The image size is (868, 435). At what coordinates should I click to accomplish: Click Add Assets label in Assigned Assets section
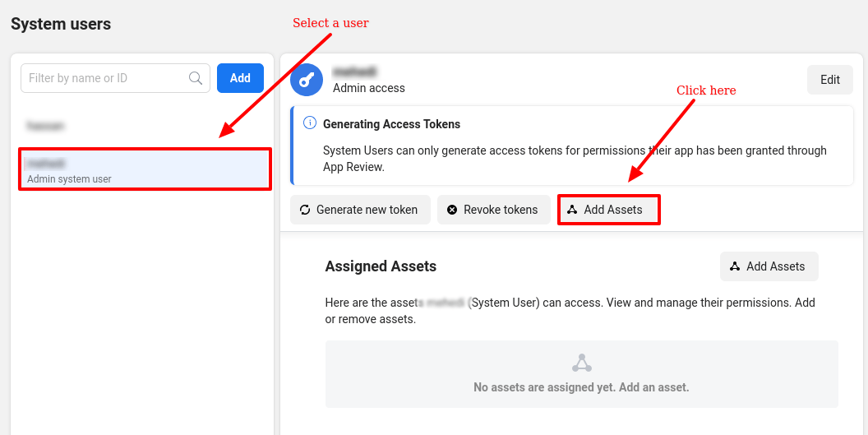pyautogui.click(x=776, y=266)
